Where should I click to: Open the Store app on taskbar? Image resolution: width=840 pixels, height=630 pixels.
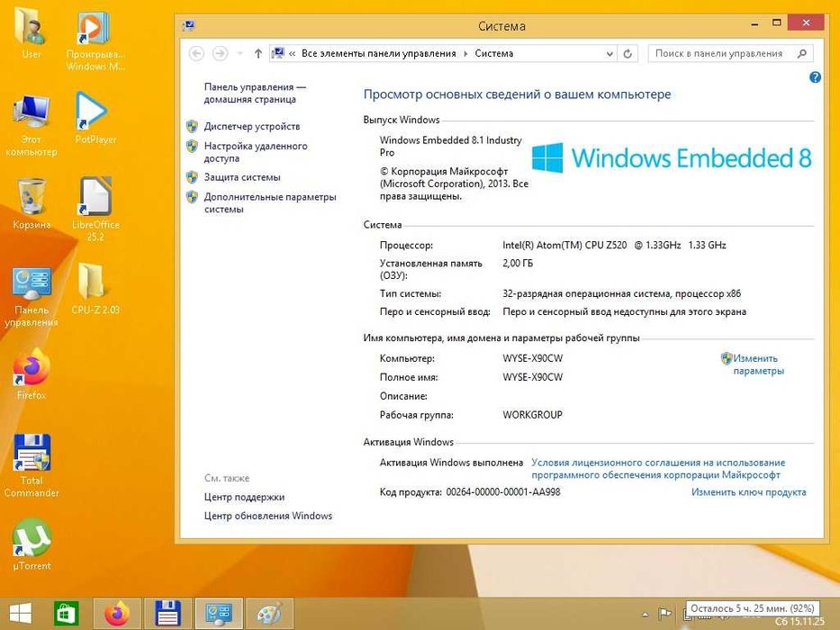67,614
